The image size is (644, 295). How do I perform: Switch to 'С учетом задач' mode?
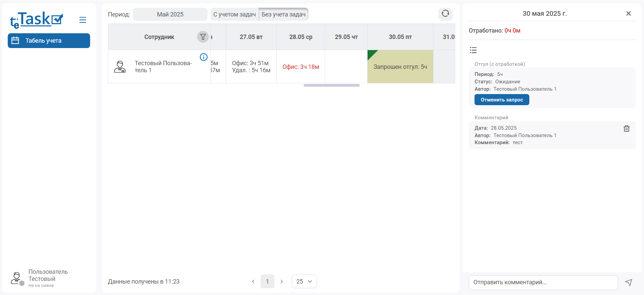point(234,14)
